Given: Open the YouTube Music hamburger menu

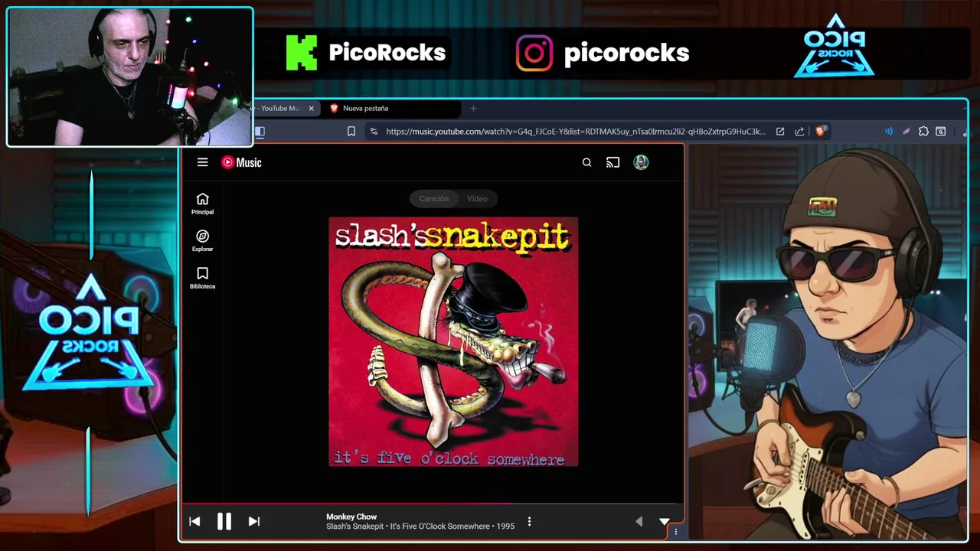Looking at the screenshot, I should pos(202,162).
